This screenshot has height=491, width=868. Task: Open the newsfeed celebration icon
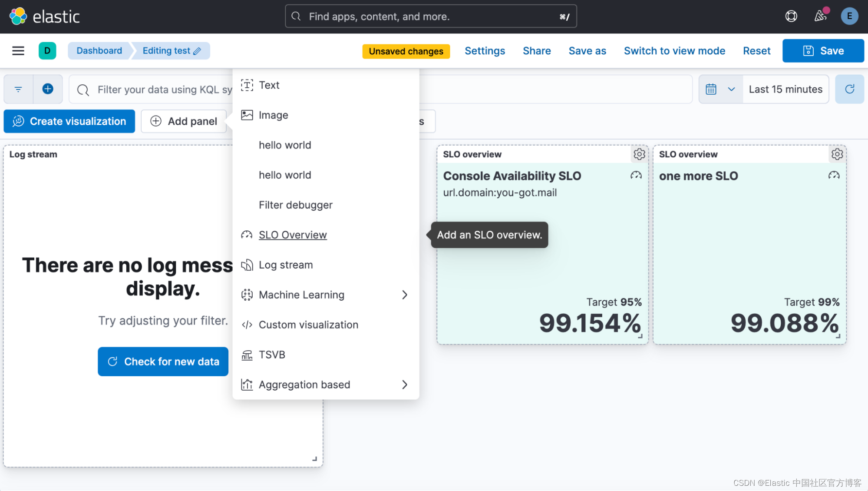coord(820,17)
